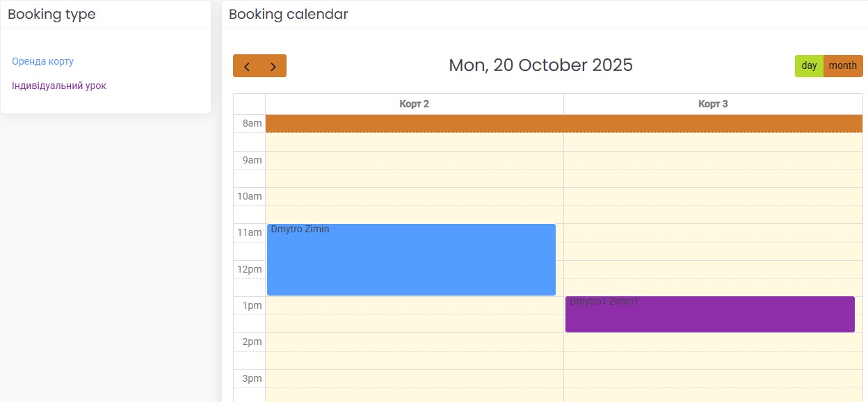This screenshot has height=402, width=868.
Task: Click the 2pm slot for Корт 3
Action: [x=713, y=342]
